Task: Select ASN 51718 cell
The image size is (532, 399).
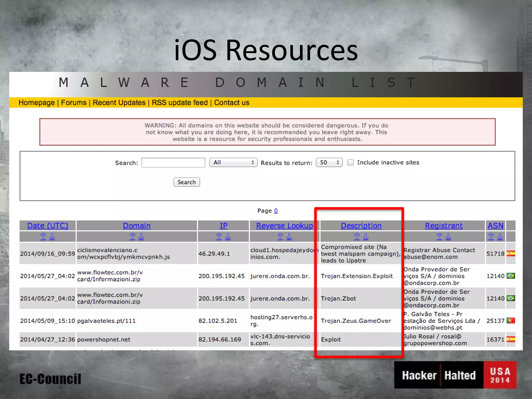Action: [x=495, y=254]
